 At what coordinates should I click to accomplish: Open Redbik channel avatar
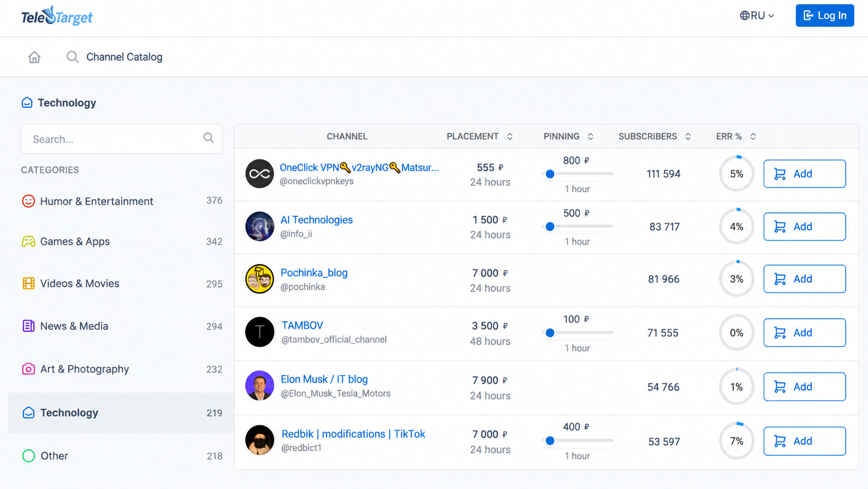pyautogui.click(x=260, y=440)
